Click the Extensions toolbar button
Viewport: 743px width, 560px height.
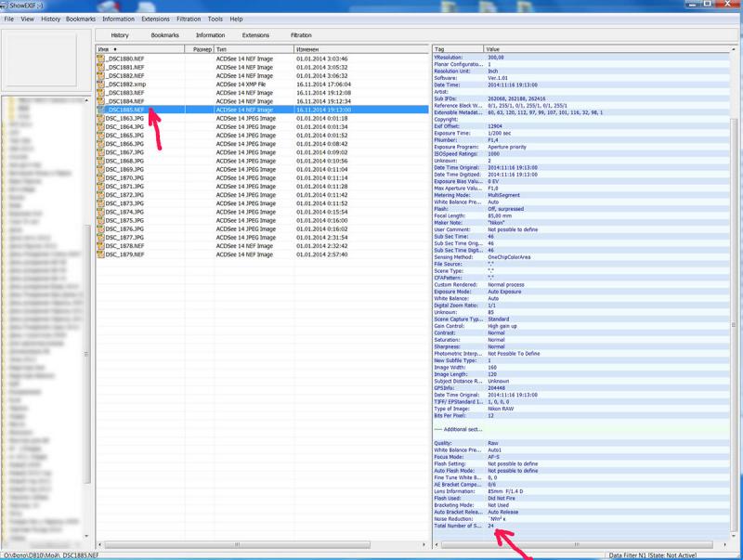(255, 35)
